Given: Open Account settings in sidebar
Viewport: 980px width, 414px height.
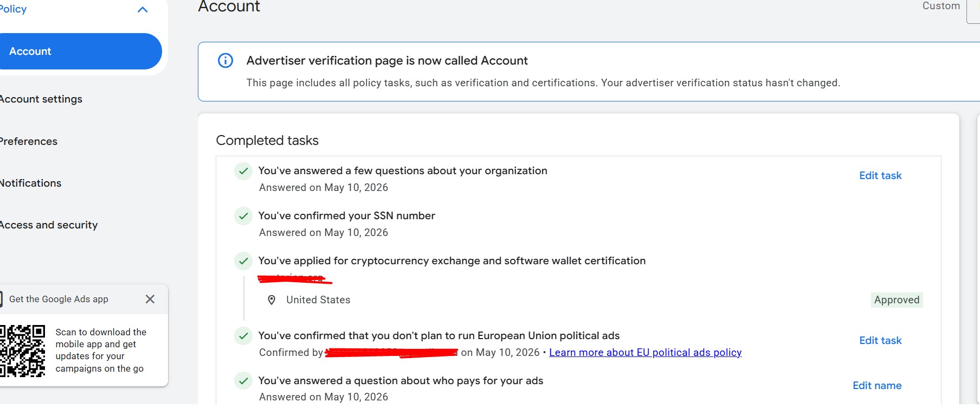Looking at the screenshot, I should pos(41,99).
